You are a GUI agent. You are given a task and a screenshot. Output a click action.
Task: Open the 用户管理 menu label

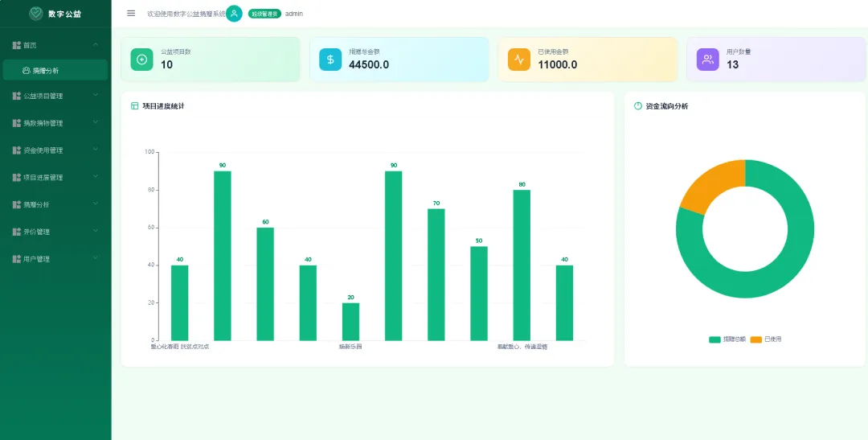(36, 259)
